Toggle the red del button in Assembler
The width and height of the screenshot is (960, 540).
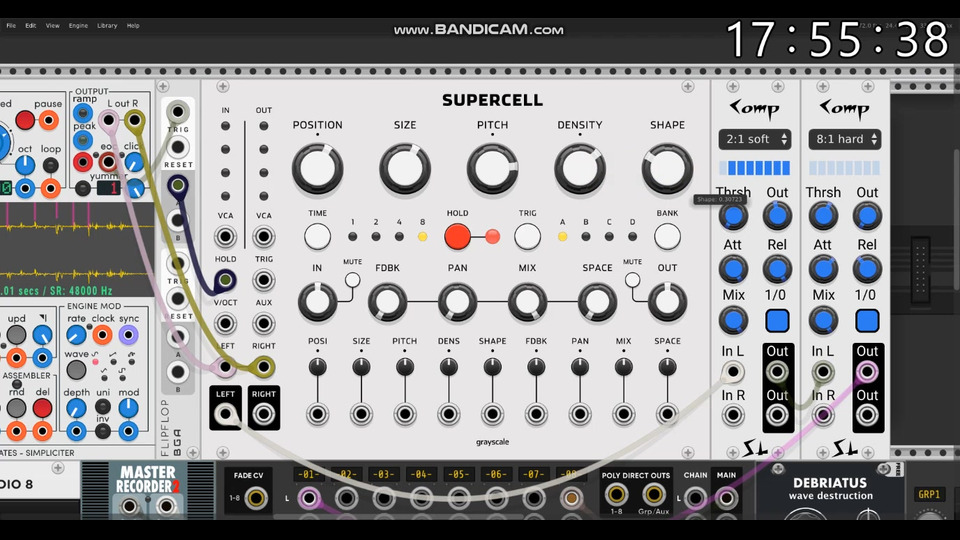[42, 408]
